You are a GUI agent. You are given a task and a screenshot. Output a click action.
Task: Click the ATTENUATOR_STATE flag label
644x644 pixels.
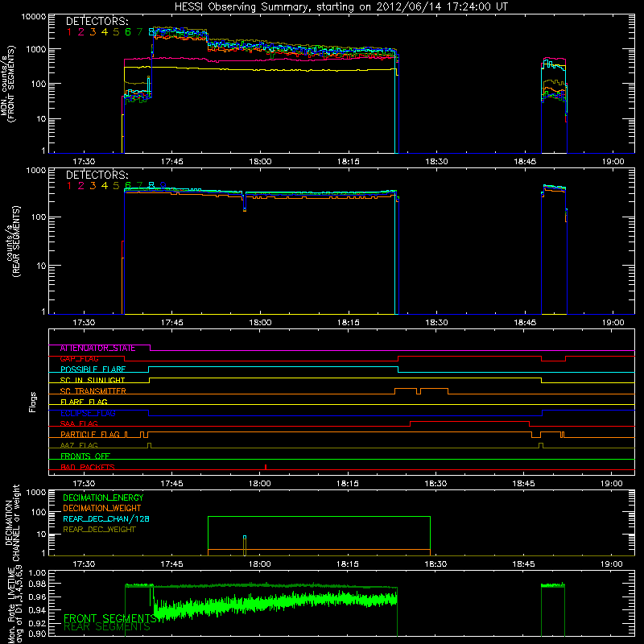97,348
